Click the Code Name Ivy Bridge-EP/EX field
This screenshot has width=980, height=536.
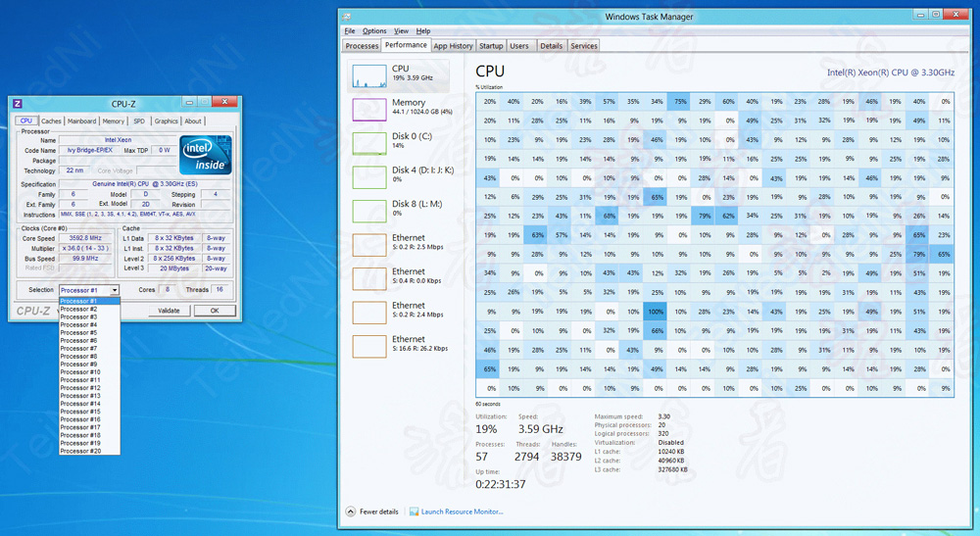[89, 151]
